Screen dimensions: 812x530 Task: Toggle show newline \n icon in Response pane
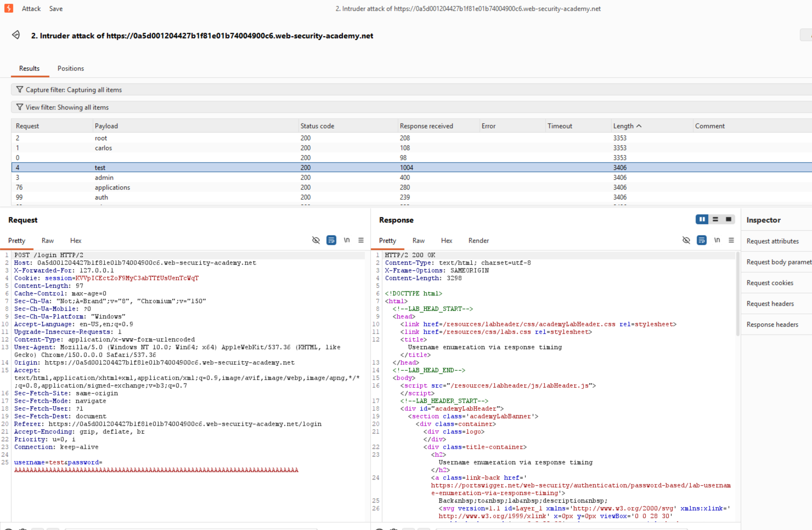point(717,240)
